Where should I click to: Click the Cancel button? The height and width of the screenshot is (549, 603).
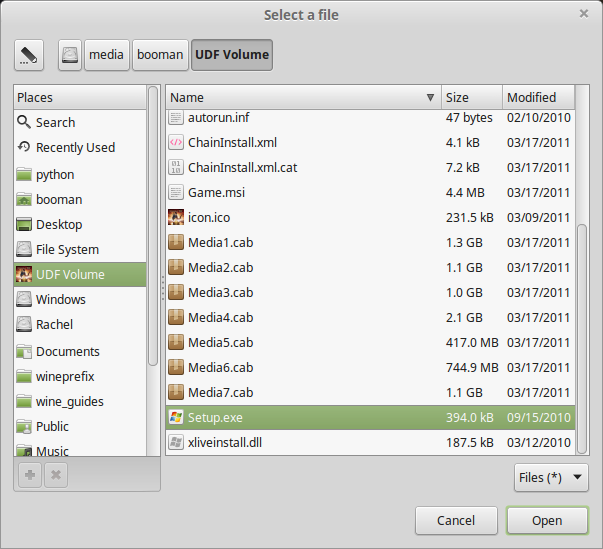point(456,521)
